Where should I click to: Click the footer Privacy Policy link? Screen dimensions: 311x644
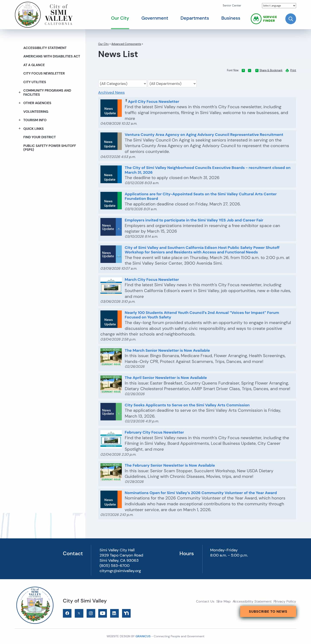pos(284,601)
